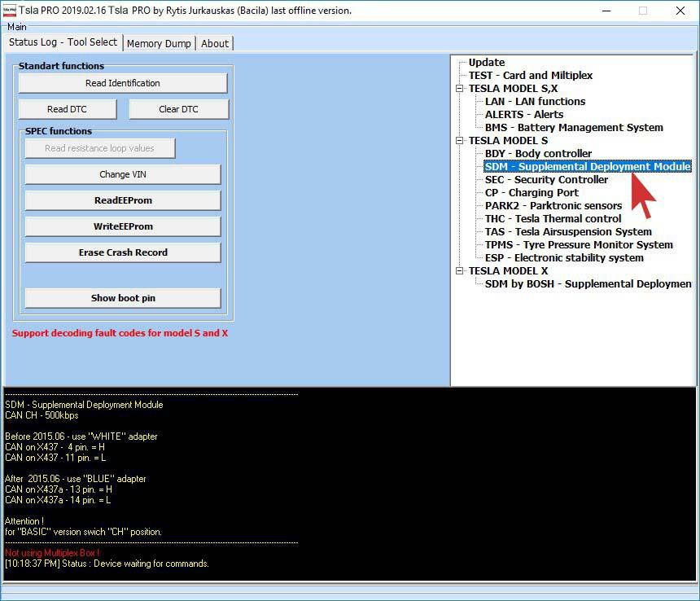Select the TESLA MODEL S,X tree label
This screenshot has height=601, width=700.
[513, 89]
